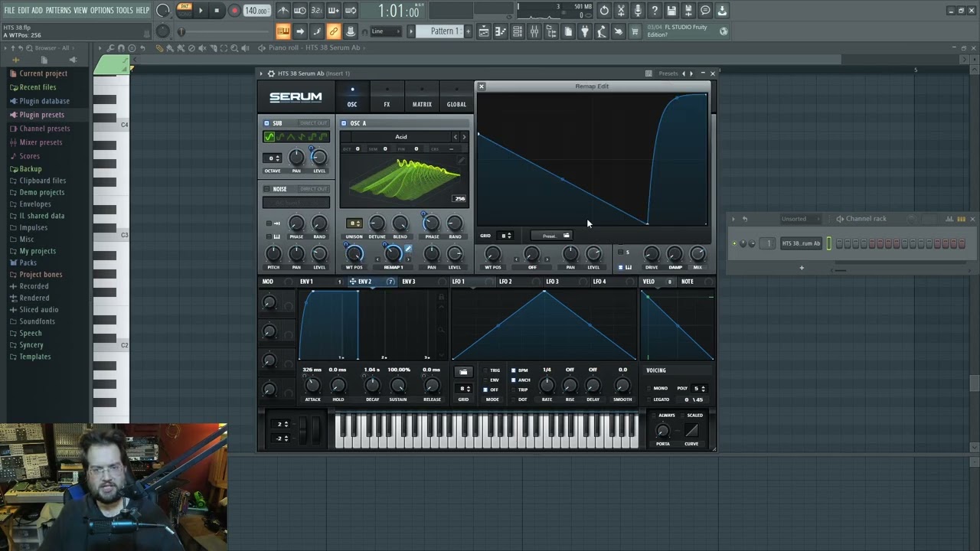
Task: Switch to Serum MATRIX tab
Action: coord(422,98)
